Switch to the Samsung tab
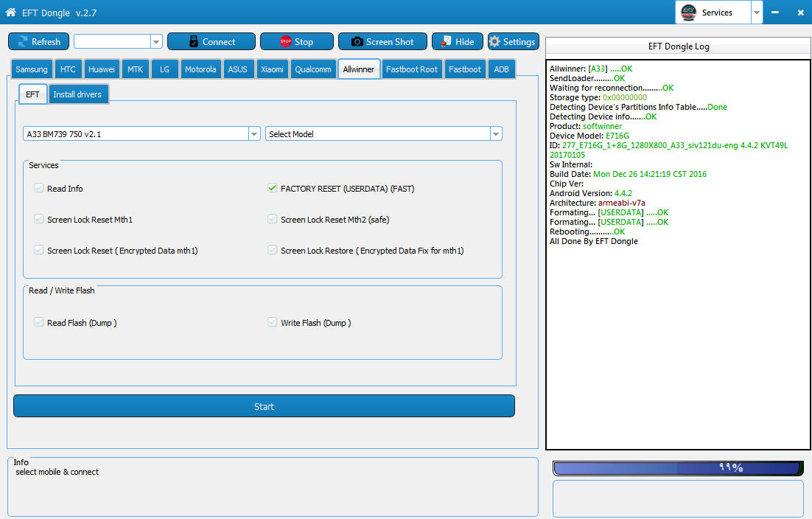This screenshot has width=812, height=519. click(x=31, y=69)
